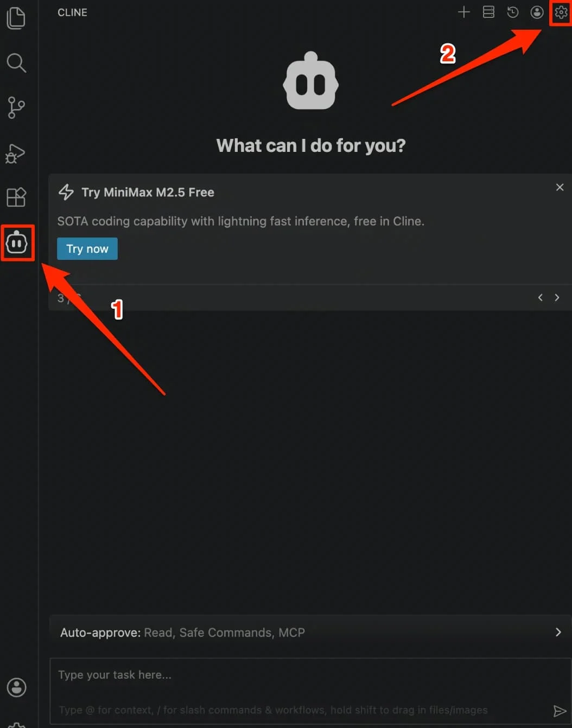
Task: Open the Extensions view
Action: pyautogui.click(x=16, y=197)
